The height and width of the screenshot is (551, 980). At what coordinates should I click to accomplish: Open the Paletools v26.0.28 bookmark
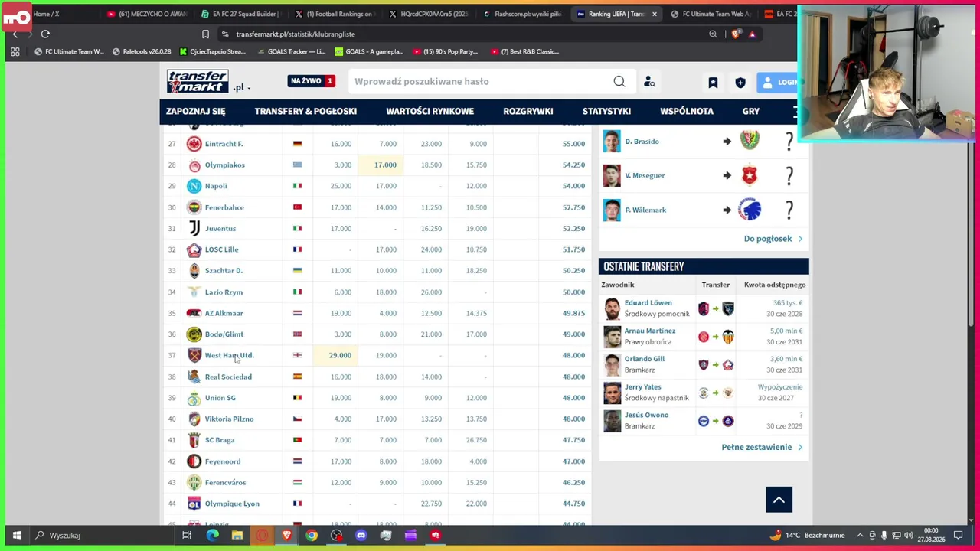click(x=142, y=52)
